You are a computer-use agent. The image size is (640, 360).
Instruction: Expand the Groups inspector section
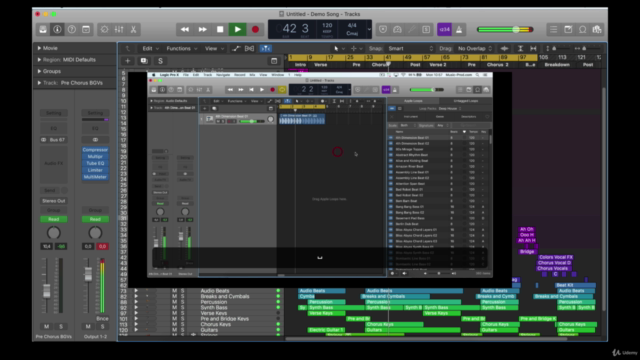click(39, 71)
